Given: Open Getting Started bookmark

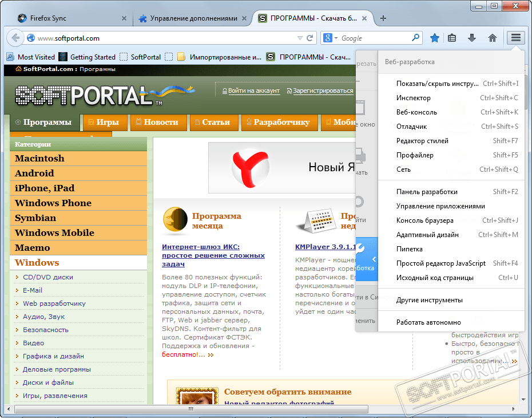Looking at the screenshot, I should (87, 57).
